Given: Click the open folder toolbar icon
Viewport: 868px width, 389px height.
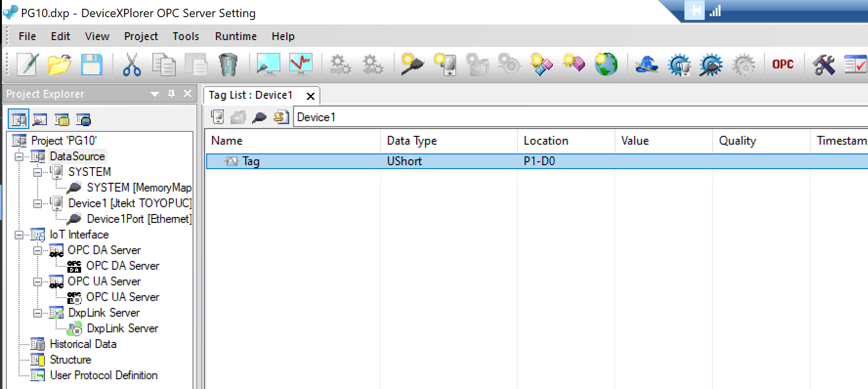Looking at the screenshot, I should (x=59, y=65).
